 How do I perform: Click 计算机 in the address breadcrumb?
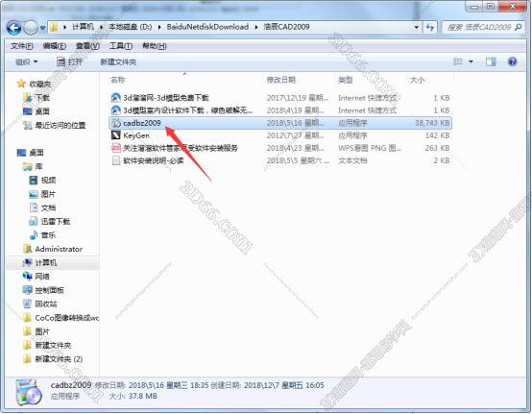pyautogui.click(x=83, y=27)
